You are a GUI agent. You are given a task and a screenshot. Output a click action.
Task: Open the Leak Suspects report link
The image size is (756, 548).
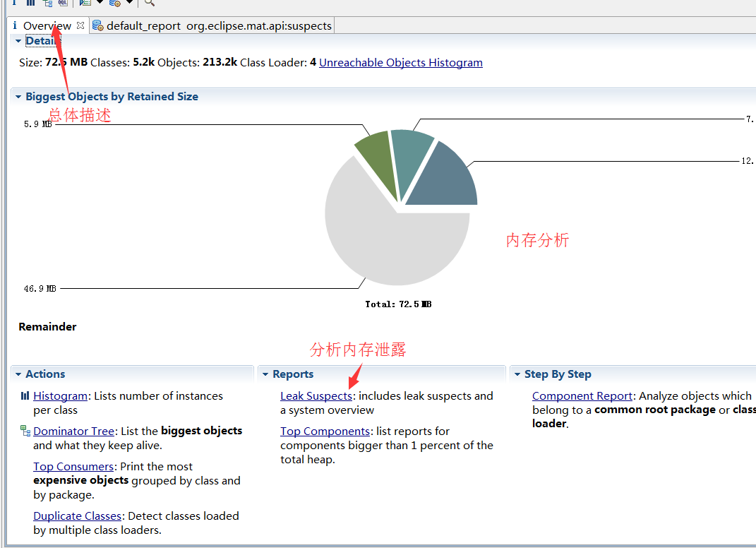click(x=316, y=396)
